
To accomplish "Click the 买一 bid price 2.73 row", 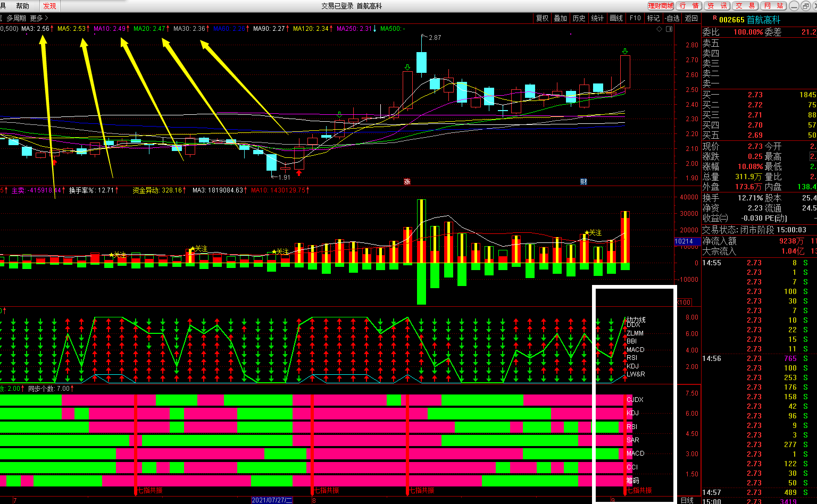I will 760,95.
